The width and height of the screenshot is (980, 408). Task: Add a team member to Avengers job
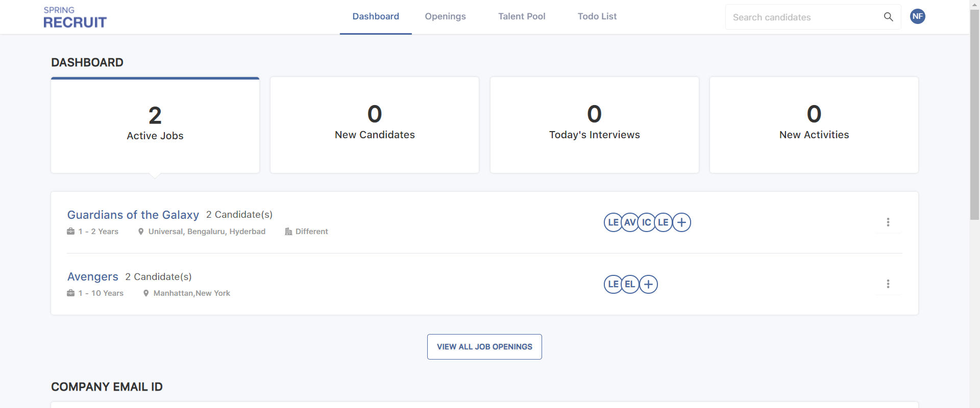648,284
